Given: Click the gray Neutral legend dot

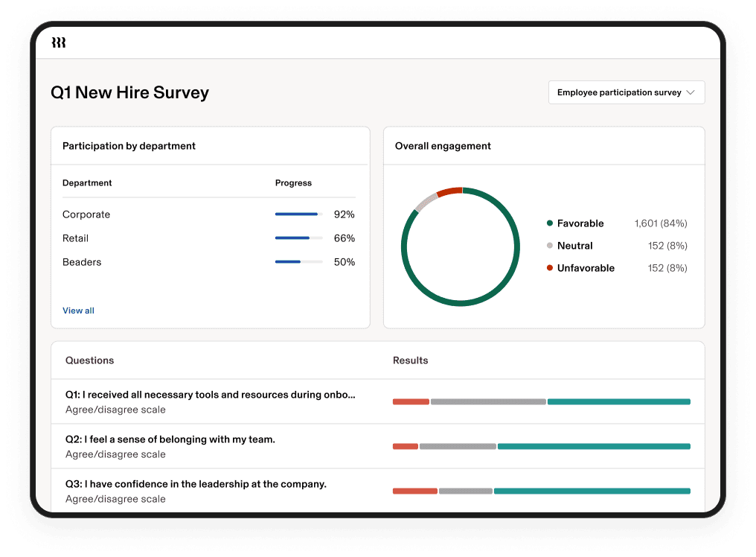Looking at the screenshot, I should tap(550, 246).
